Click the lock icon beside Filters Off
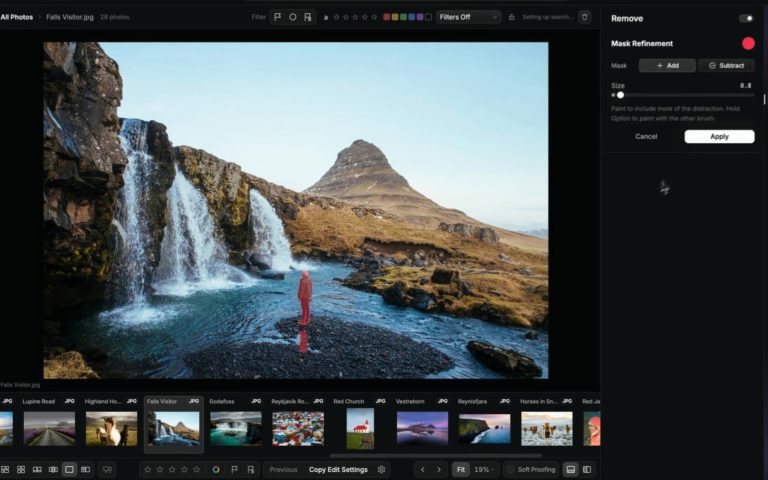The height and width of the screenshot is (480, 768). pos(511,17)
